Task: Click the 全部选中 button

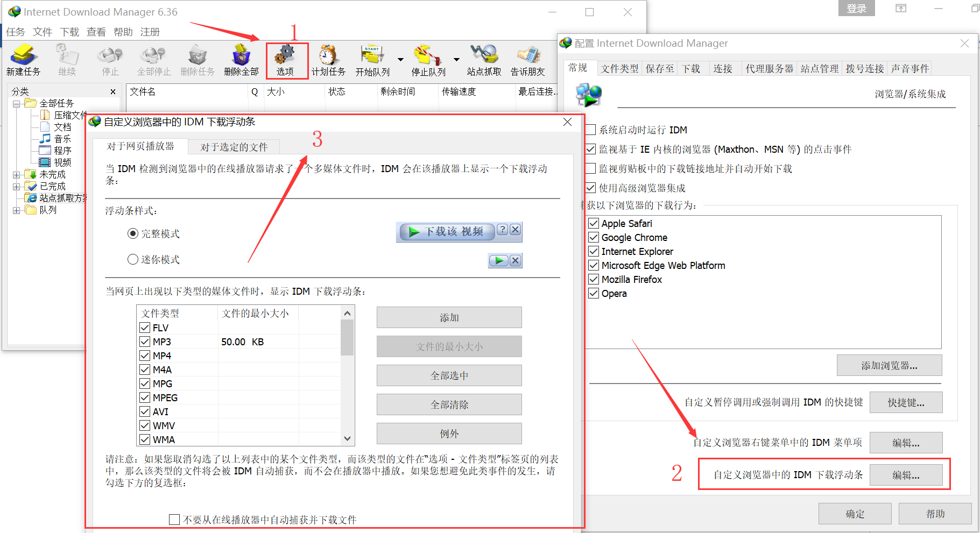Action: pyautogui.click(x=449, y=375)
